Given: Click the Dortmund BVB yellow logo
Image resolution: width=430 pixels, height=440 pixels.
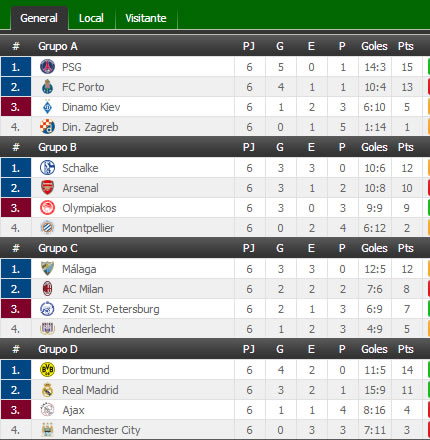Looking at the screenshot, I should pos(47,370).
